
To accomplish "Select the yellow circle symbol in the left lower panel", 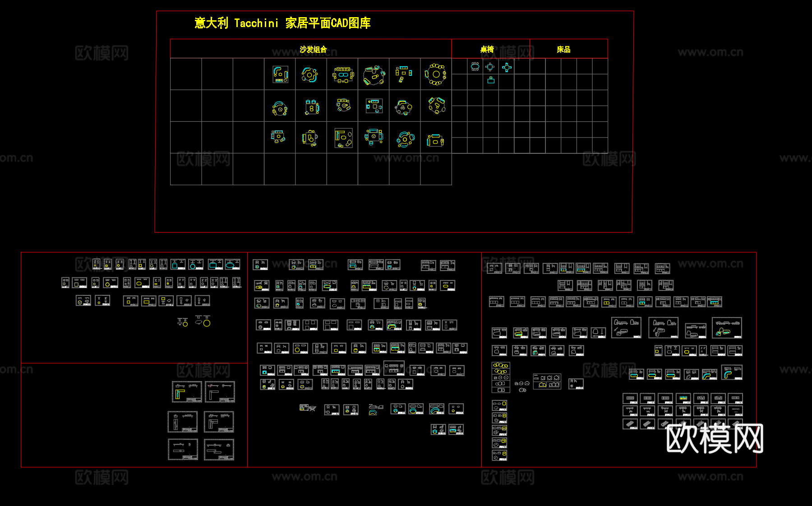I will point(206,322).
